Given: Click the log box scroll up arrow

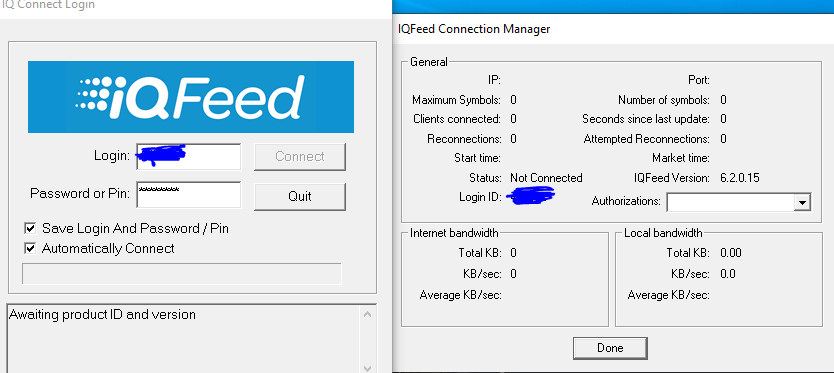Looking at the screenshot, I should (368, 314).
